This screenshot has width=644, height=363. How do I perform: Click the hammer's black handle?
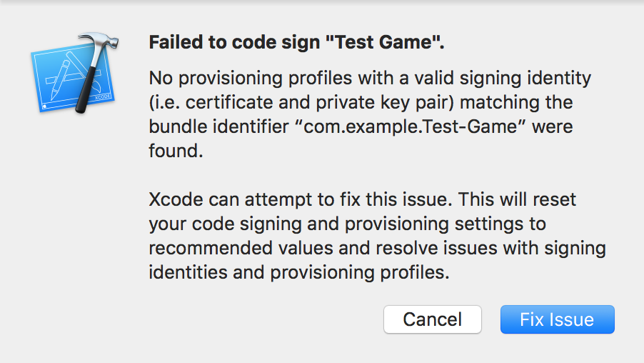86,91
